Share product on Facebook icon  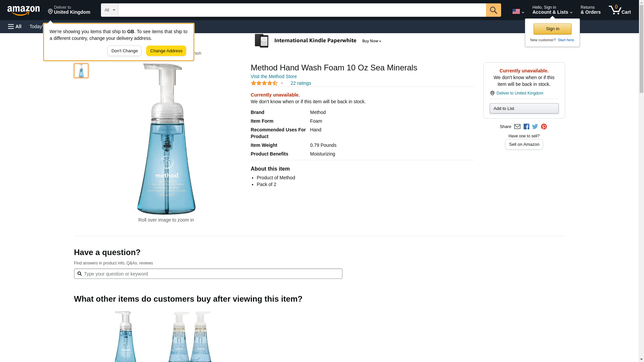[526, 127]
